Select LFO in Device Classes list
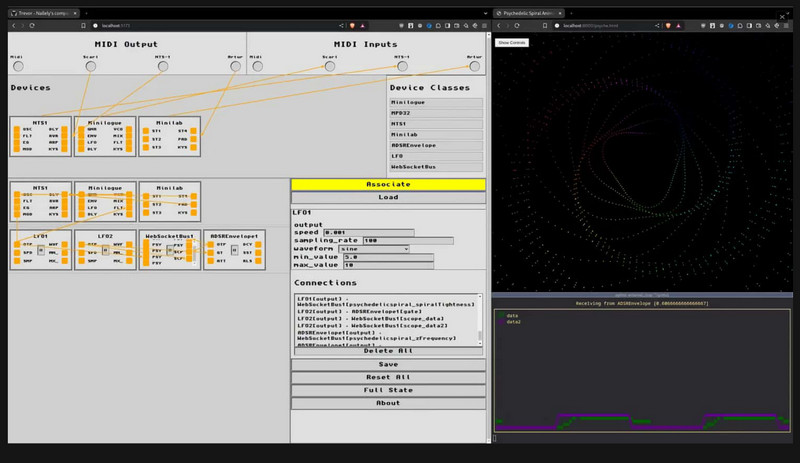Image resolution: width=800 pixels, height=463 pixels. click(x=436, y=156)
